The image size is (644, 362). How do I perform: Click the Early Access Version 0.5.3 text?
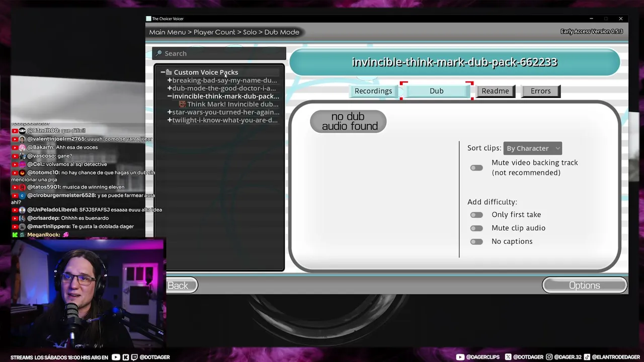coord(592,31)
